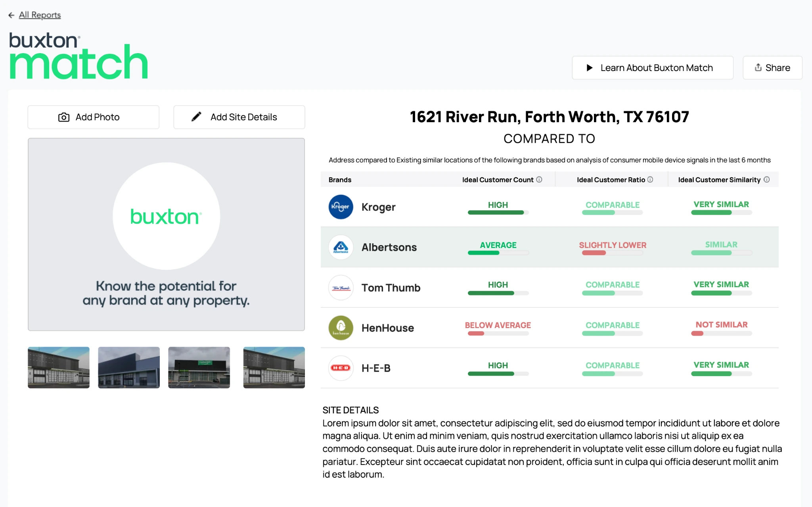
Task: Click HenHouse's NOT SIMILAR similarity bar
Action: (x=721, y=333)
